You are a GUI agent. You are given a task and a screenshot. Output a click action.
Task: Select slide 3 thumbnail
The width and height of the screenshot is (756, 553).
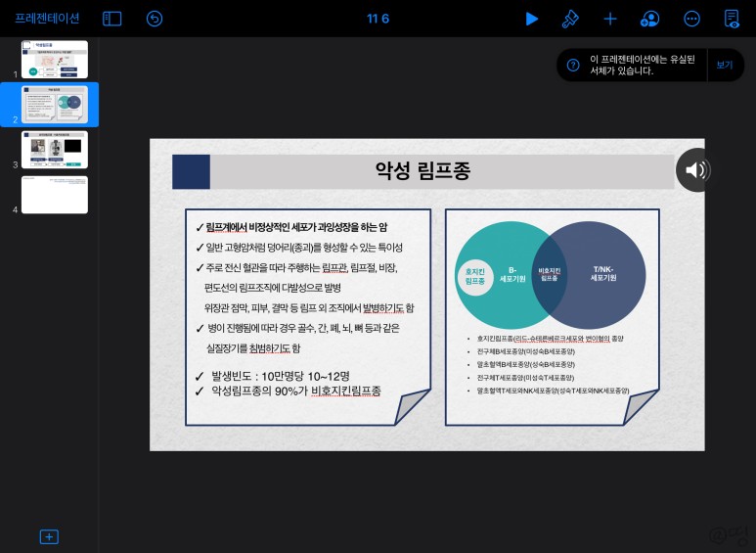click(55, 150)
